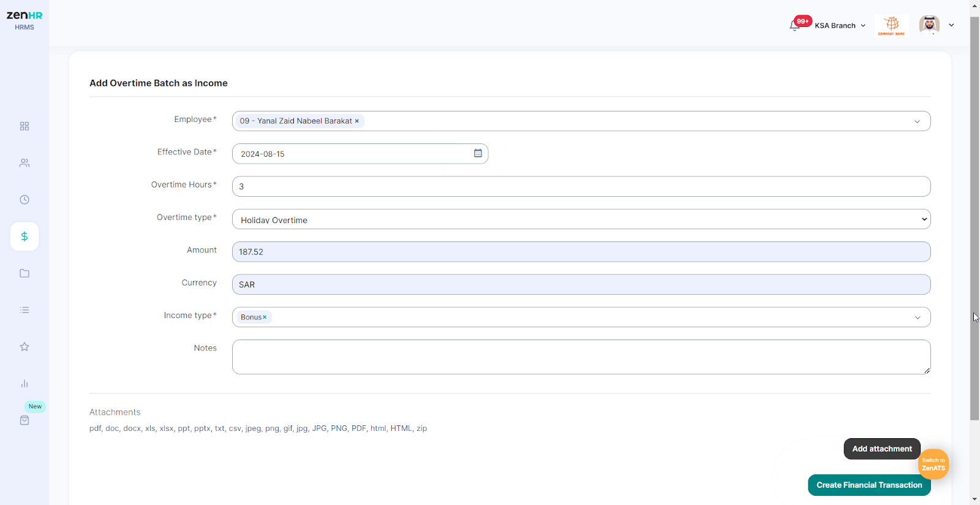The width and height of the screenshot is (980, 505).
Task: Expand the Employee dropdown arrow
Action: [917, 121]
